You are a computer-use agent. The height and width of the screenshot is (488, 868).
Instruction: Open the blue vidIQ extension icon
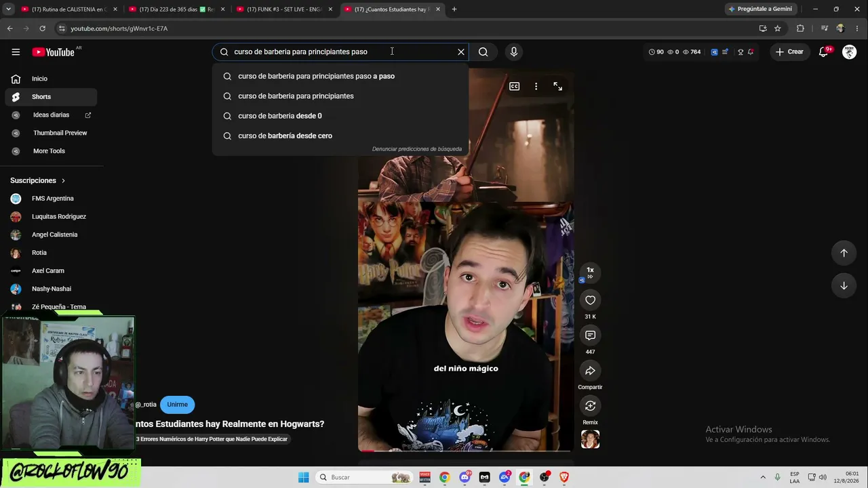[x=714, y=52]
